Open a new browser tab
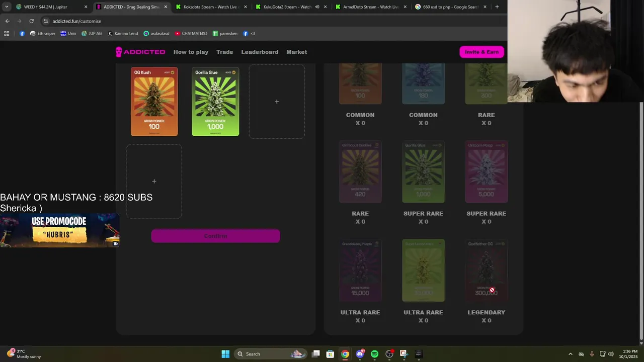This screenshot has height=362, width=644. (497, 7)
